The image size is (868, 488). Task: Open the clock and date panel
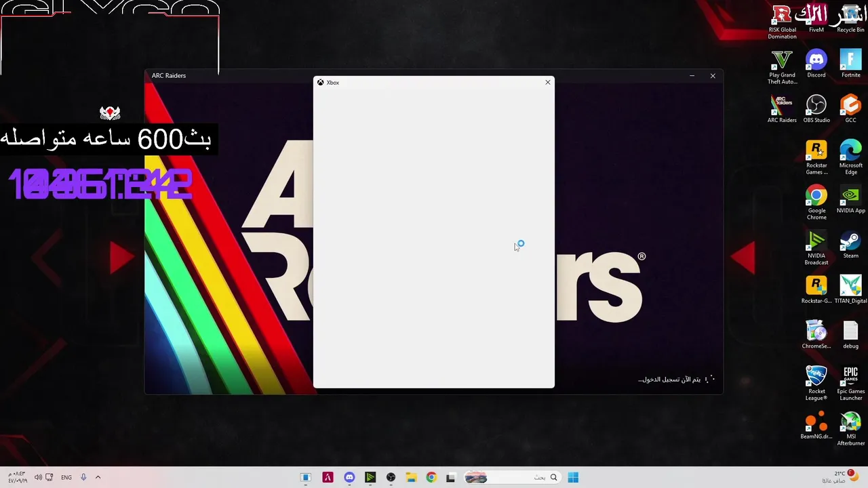[17, 477]
